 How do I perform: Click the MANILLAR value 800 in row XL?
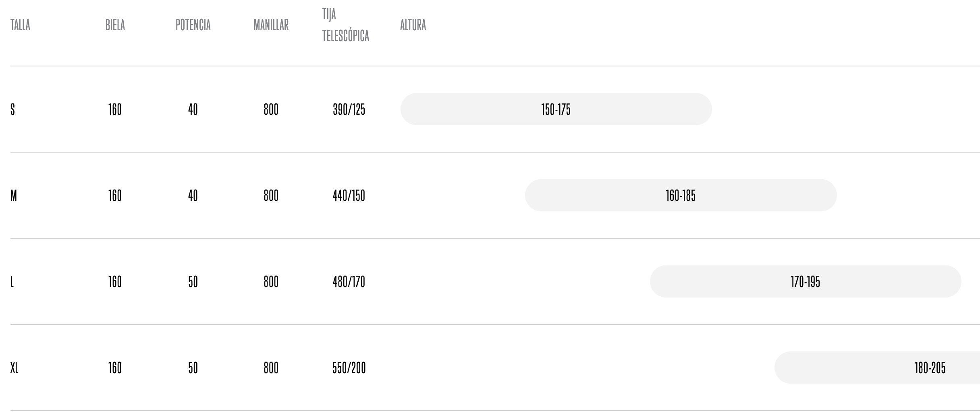(x=271, y=368)
